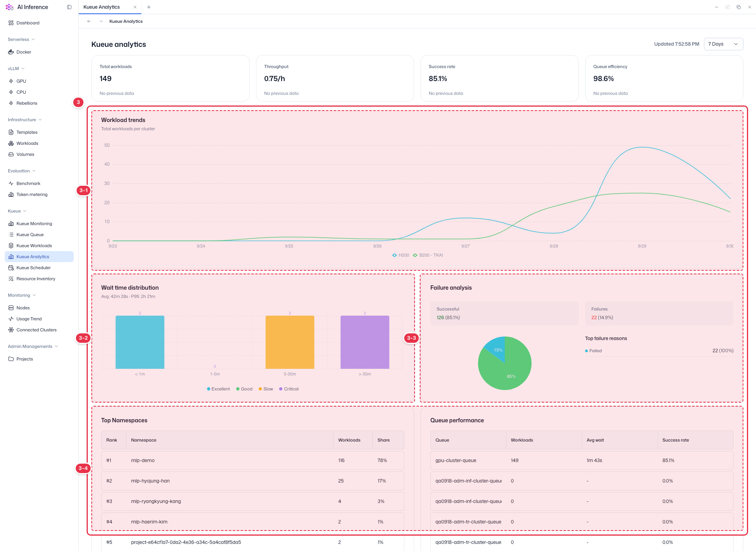The image size is (756, 551).
Task: Toggle Good legend item in wait time chart
Action: [244, 389]
